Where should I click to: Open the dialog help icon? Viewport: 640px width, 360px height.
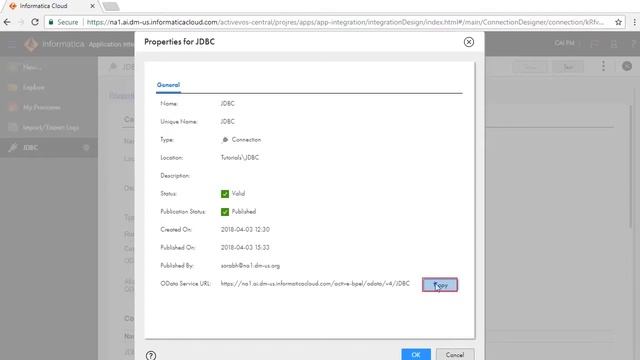(x=151, y=356)
